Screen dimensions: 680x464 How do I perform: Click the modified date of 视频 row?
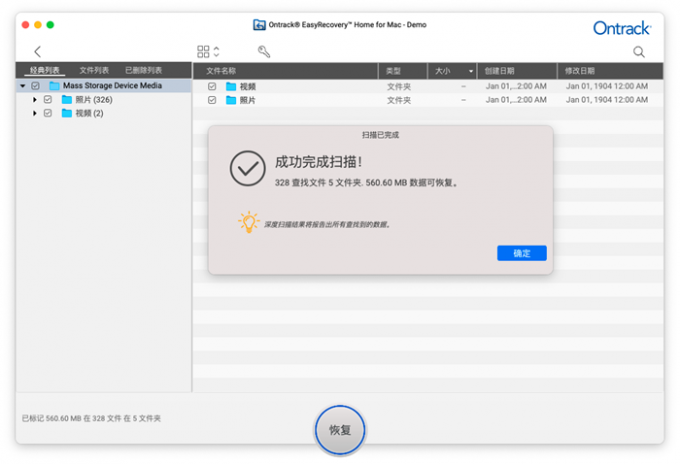tap(607, 86)
